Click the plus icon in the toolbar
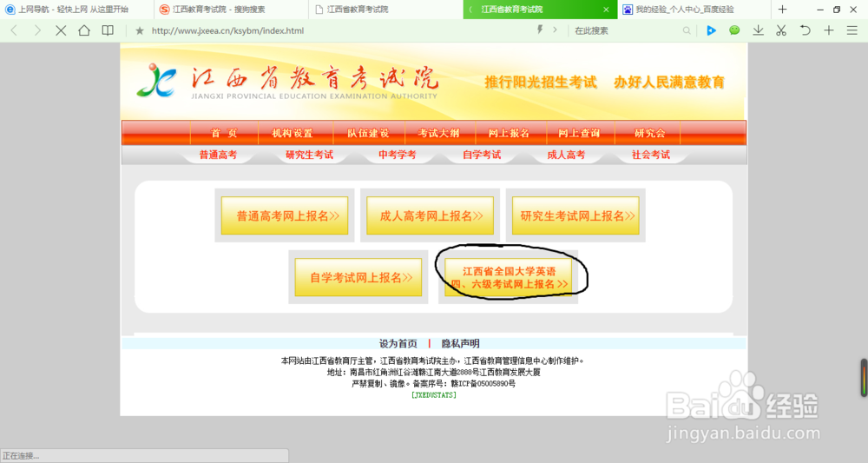Image resolution: width=868 pixels, height=463 pixels. pos(829,30)
